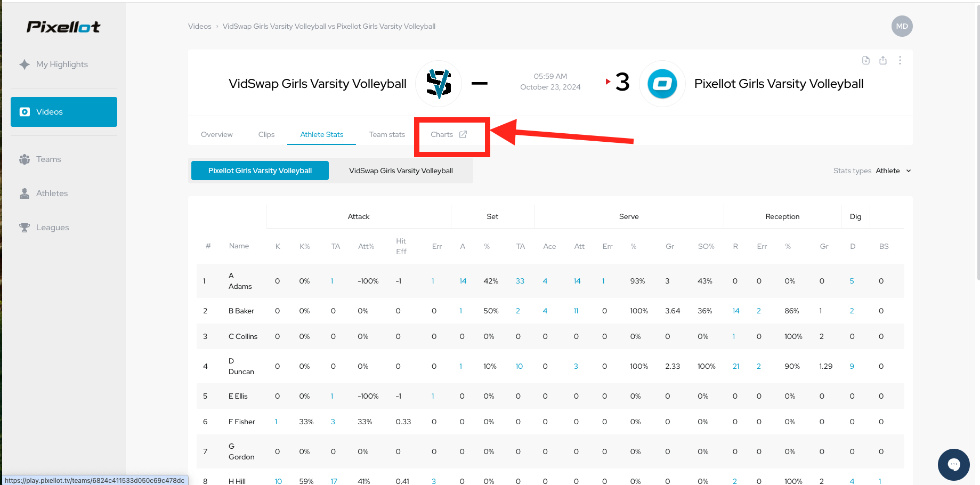The image size is (980, 485).
Task: Click the Videos breadcrumb link
Action: 200,26
